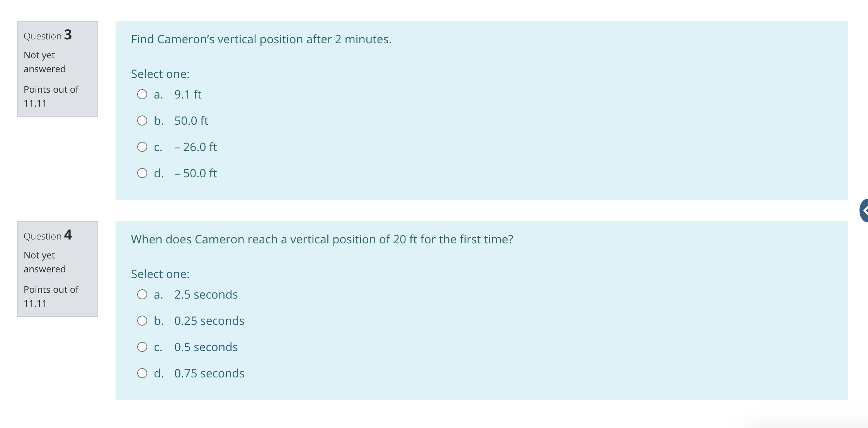Screen dimensions: 868x428
Task: Choose option c. – 26.0 ft
Action: pos(143,147)
